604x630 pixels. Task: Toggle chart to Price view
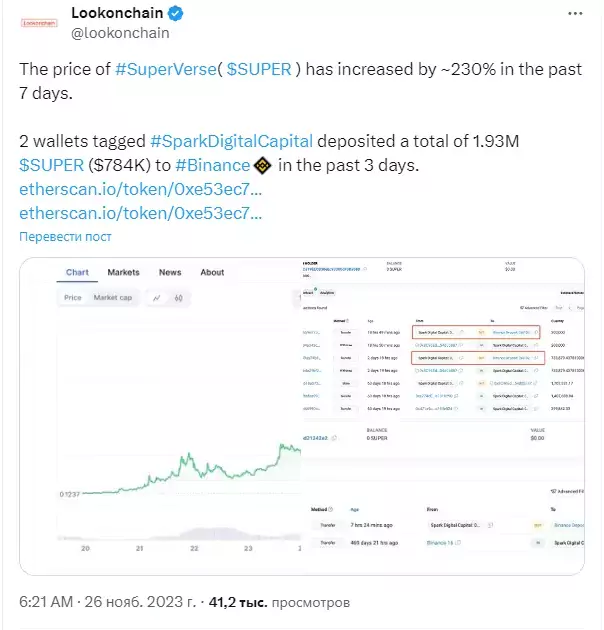coord(73,298)
